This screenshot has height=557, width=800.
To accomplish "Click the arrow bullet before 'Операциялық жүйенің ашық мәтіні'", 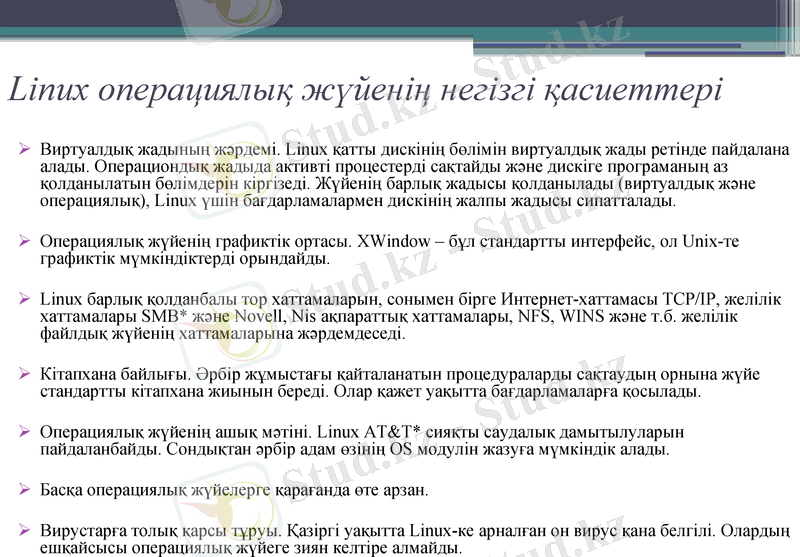I will point(24,431).
